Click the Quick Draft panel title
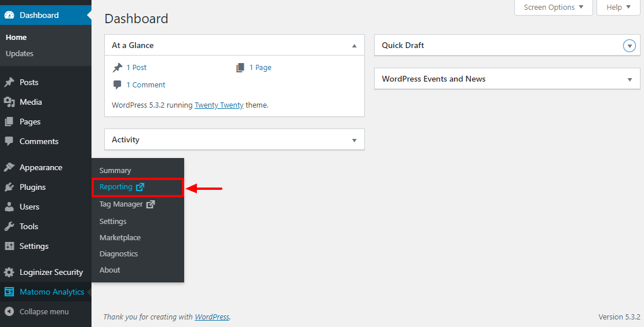Viewport: 644px width, 327px height. click(403, 46)
